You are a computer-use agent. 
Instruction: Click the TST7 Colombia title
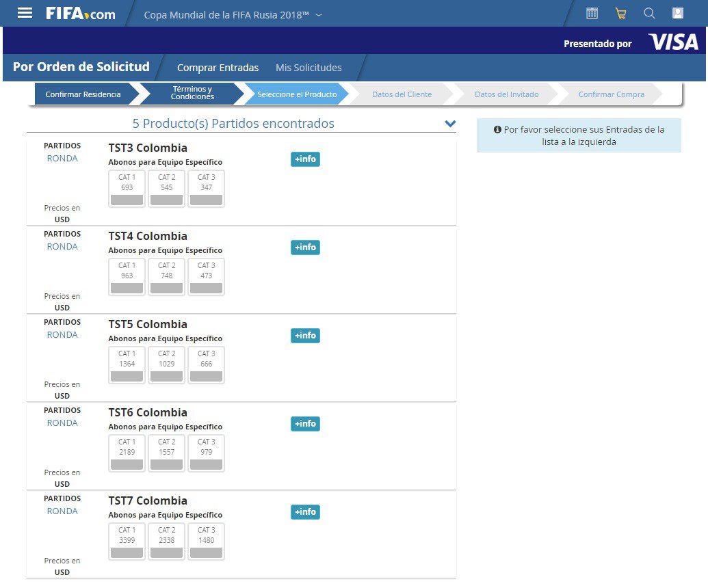click(148, 501)
